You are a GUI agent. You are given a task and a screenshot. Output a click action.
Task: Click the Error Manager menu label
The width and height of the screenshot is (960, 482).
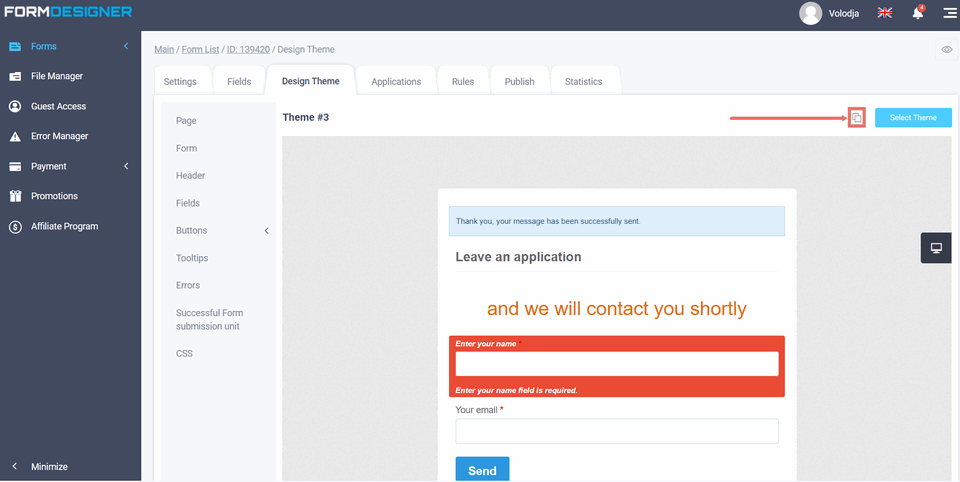coord(60,137)
